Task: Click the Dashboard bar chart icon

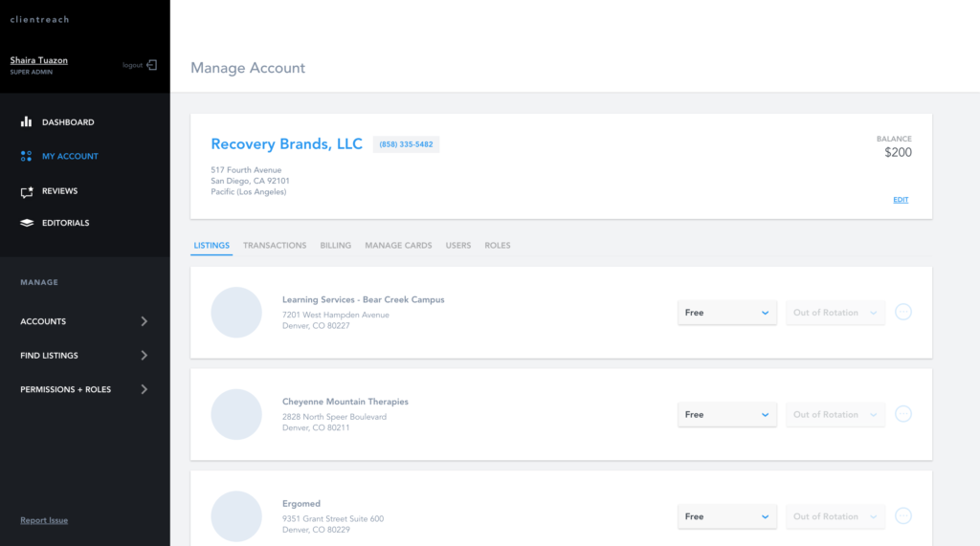Action: [x=27, y=122]
